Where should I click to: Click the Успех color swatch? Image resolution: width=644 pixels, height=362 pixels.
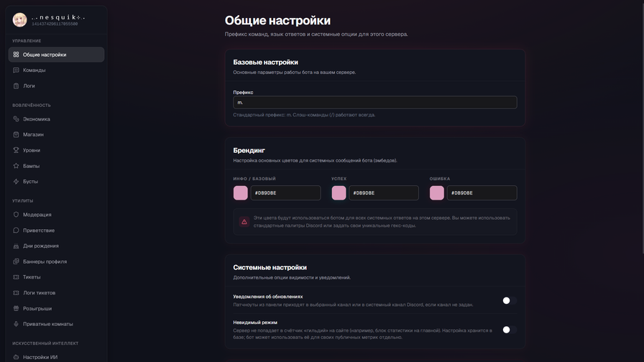(x=339, y=192)
